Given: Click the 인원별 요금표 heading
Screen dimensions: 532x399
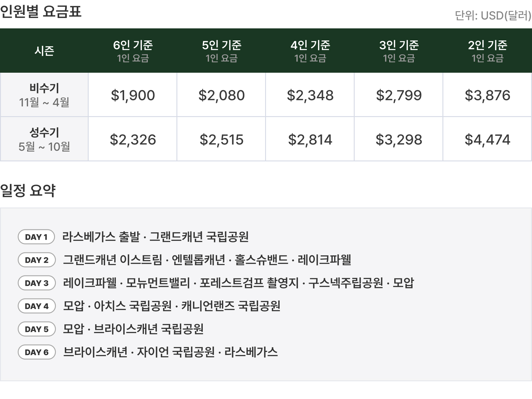Looking at the screenshot, I should coord(41,12).
